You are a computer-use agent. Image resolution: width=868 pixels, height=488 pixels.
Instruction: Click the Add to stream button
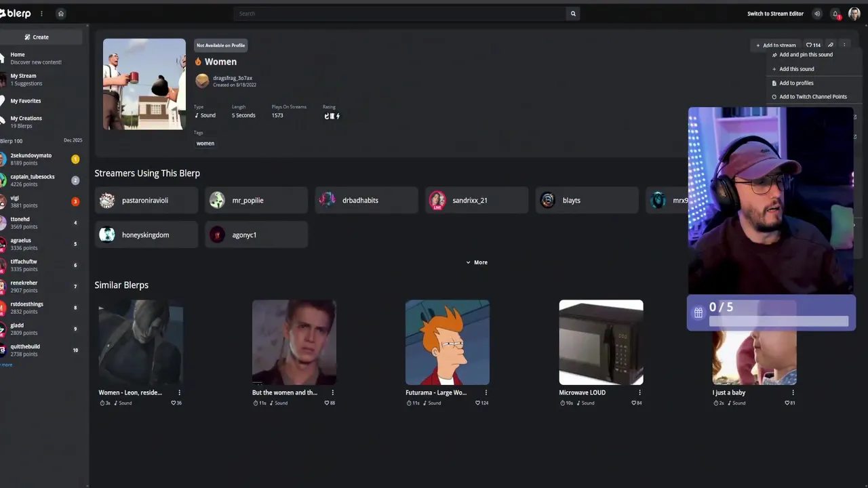click(776, 45)
